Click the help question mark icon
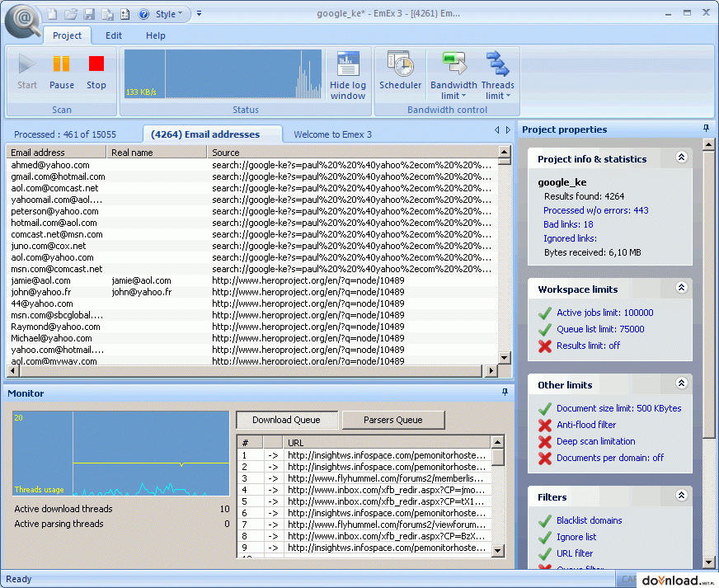719x588 pixels. pyautogui.click(x=143, y=14)
